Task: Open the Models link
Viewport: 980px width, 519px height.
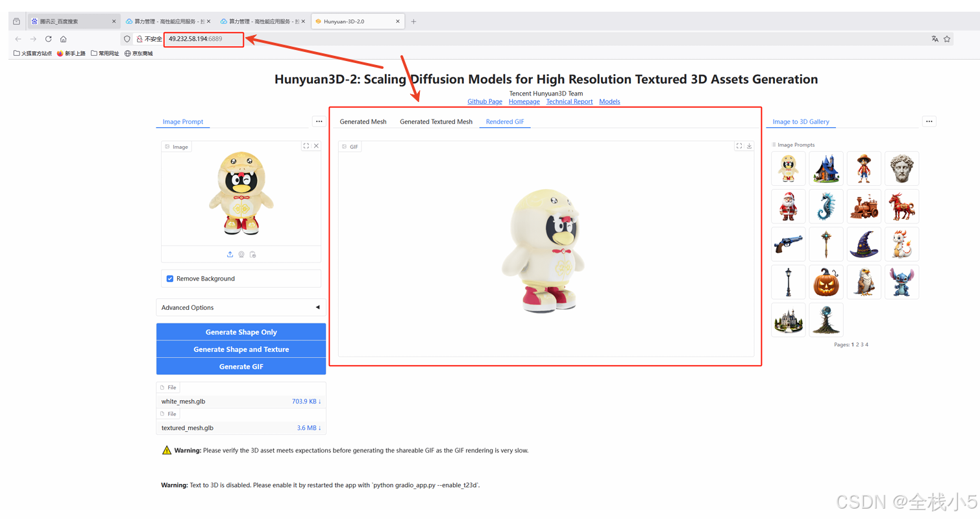Action: tap(609, 101)
